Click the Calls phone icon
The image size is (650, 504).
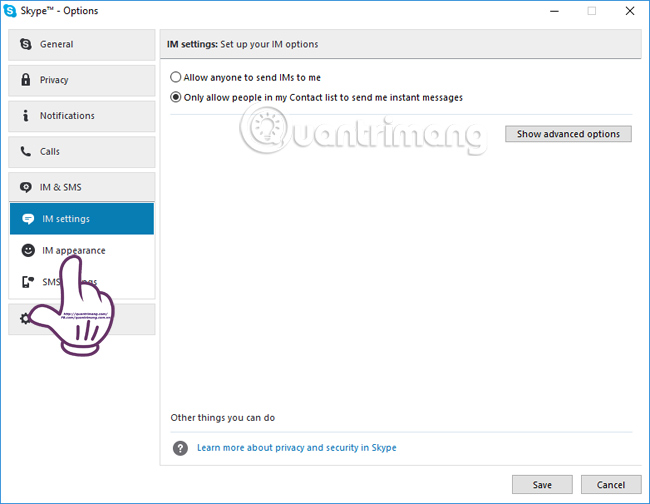(x=26, y=152)
